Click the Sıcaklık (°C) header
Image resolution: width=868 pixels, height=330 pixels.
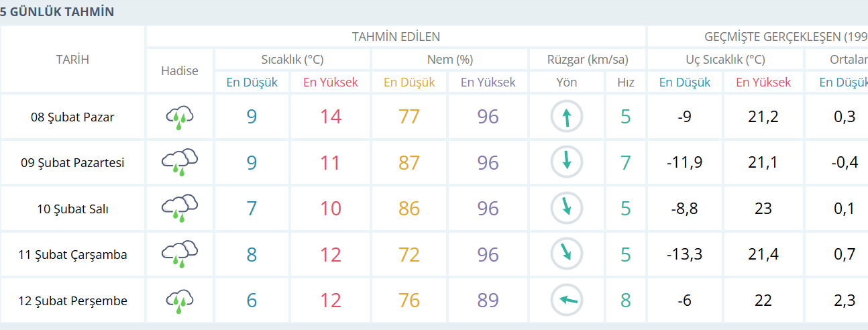(292, 60)
